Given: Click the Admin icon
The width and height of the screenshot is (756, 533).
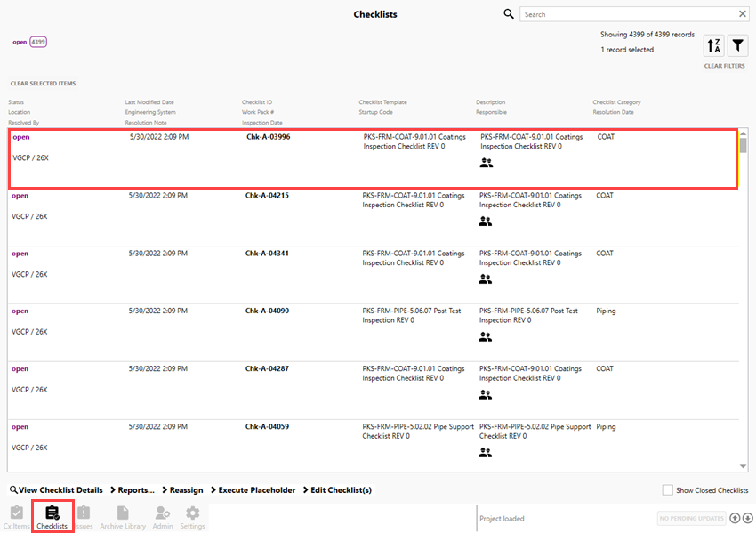Looking at the screenshot, I should click(x=161, y=513).
